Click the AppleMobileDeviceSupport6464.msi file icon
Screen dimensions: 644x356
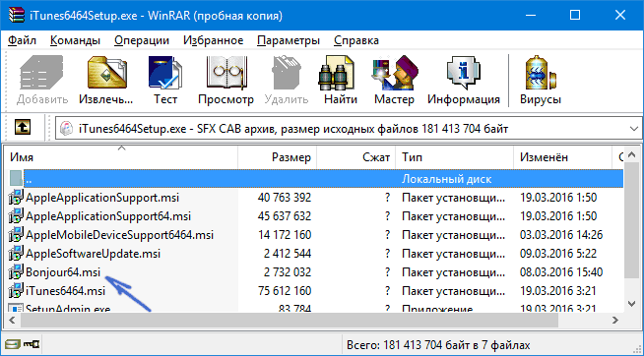pyautogui.click(x=16, y=235)
